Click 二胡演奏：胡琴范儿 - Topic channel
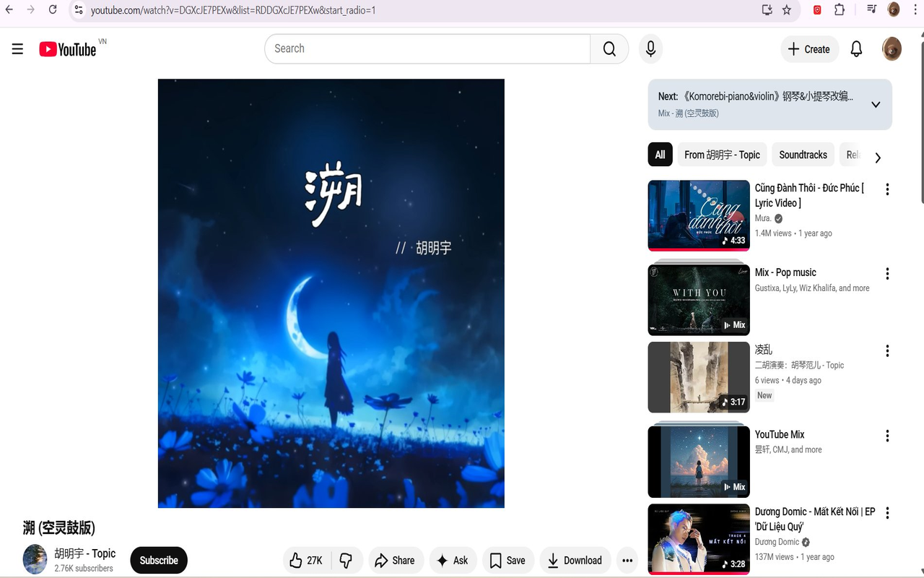The height and width of the screenshot is (578, 924). [x=799, y=365]
